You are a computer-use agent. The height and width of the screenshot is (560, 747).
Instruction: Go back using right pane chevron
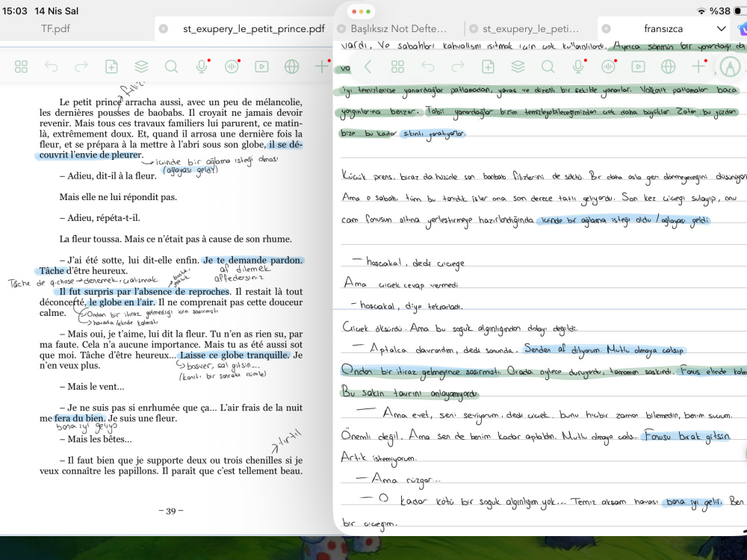tap(368, 66)
